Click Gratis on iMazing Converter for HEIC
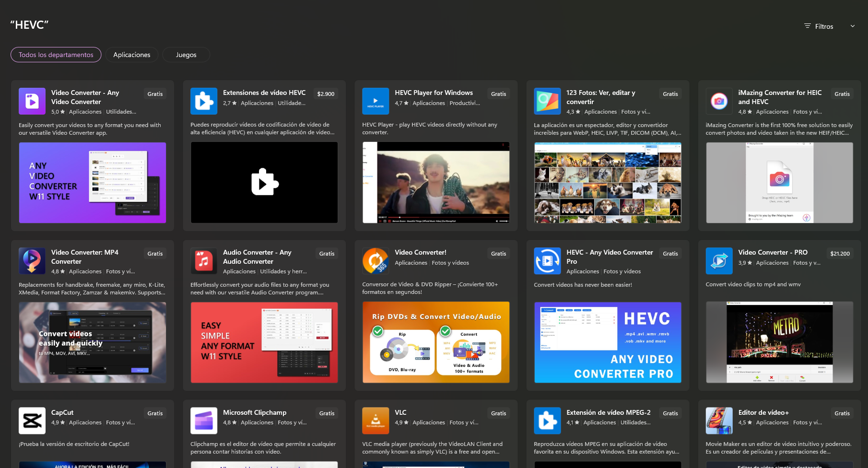 click(842, 94)
